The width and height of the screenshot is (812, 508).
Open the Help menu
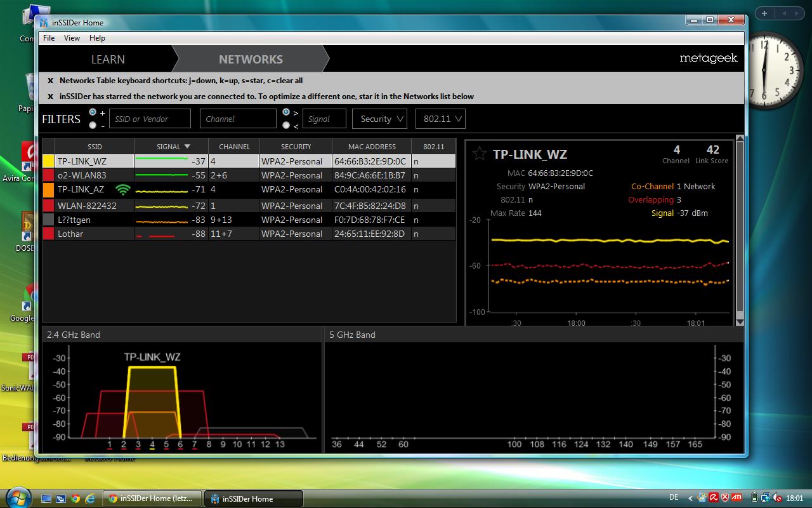click(x=97, y=38)
